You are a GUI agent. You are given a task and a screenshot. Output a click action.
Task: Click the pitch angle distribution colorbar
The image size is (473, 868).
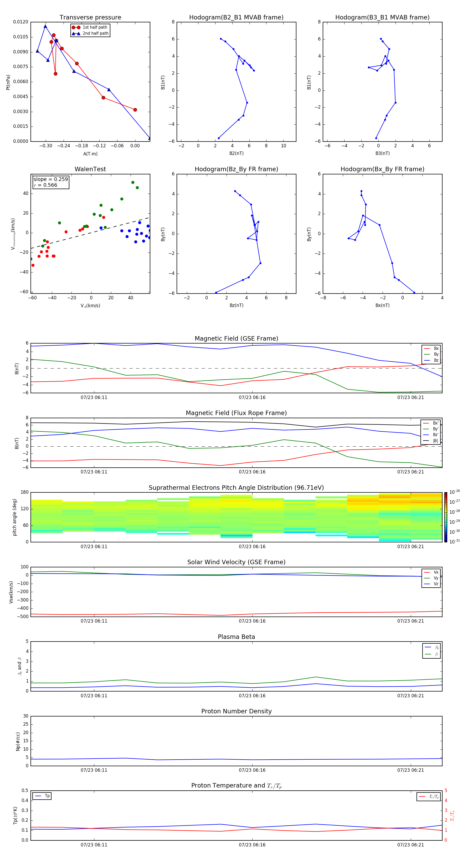(x=446, y=517)
